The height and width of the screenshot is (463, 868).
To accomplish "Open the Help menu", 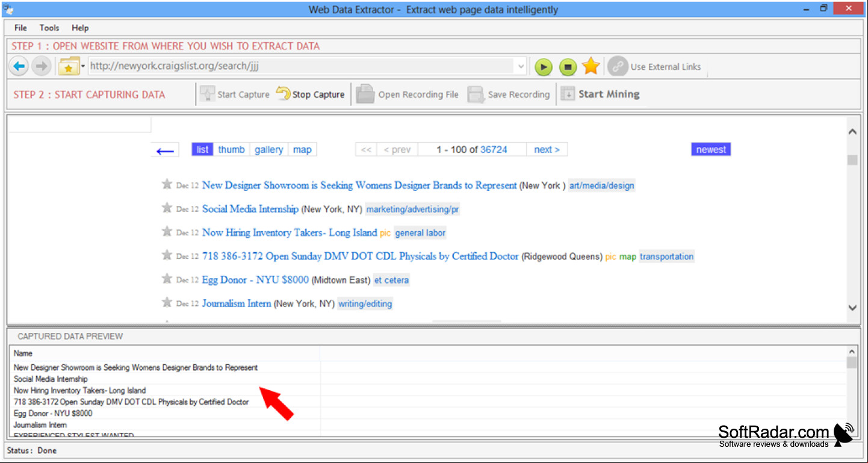I will tap(80, 28).
